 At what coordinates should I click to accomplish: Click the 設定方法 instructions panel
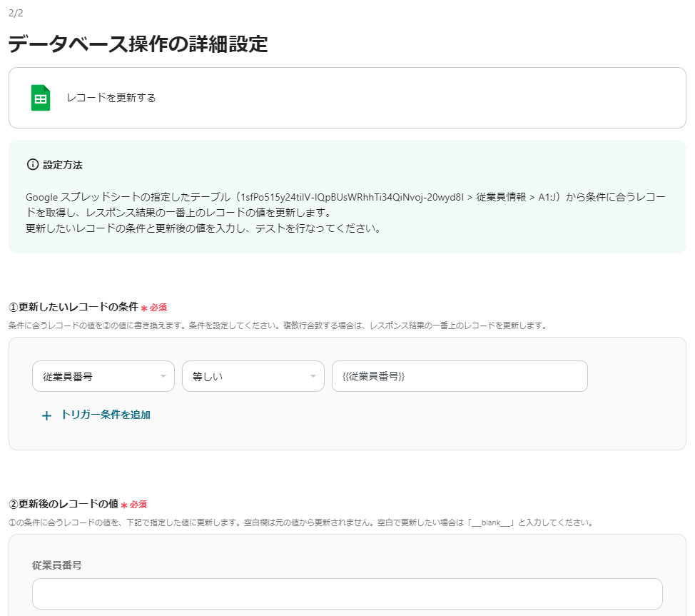point(347,197)
